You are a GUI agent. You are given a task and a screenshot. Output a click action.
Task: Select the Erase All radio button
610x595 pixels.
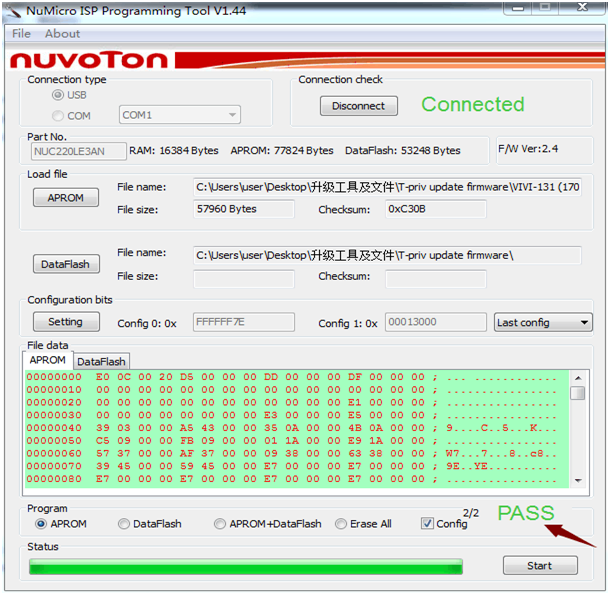tap(341, 524)
